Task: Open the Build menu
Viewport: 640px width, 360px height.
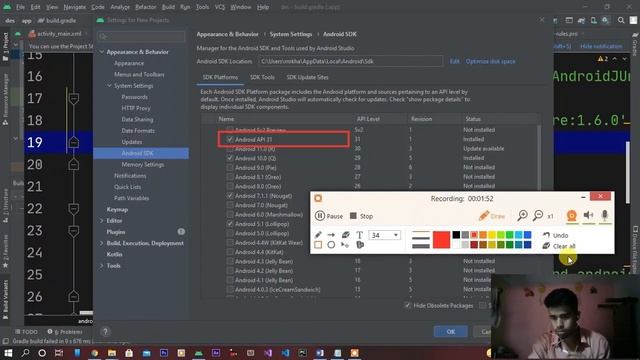Action: coord(168,7)
